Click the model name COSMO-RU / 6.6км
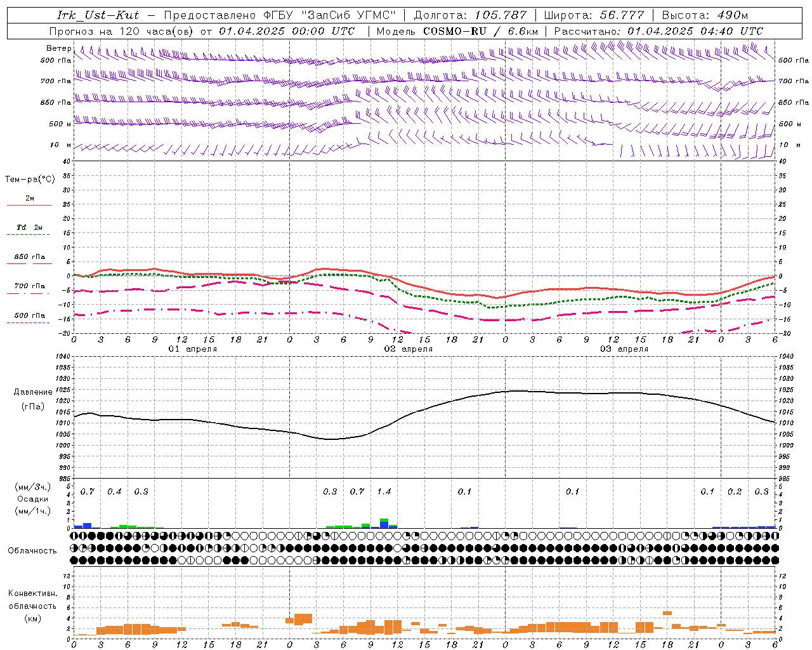The height and width of the screenshot is (650, 812). pos(481,30)
